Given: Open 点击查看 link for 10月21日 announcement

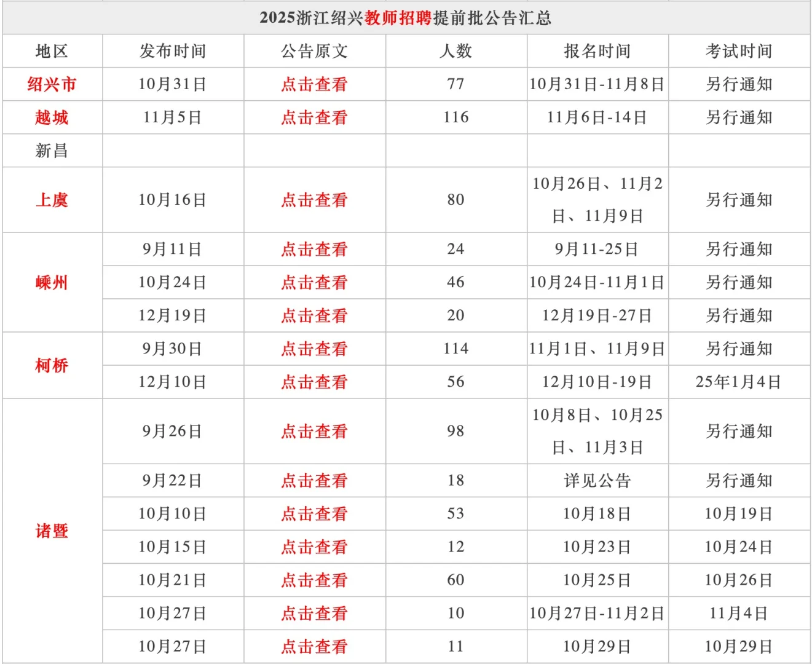Looking at the screenshot, I should click(x=314, y=580).
